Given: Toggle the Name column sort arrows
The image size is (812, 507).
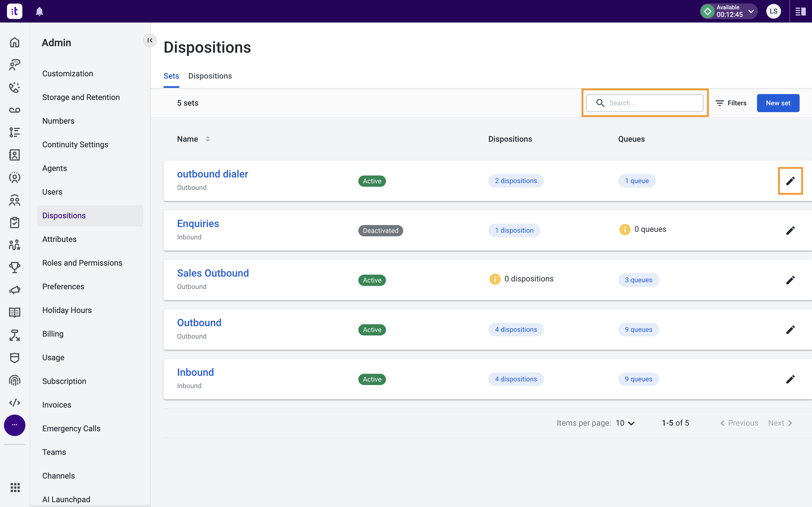Looking at the screenshot, I should pos(208,139).
